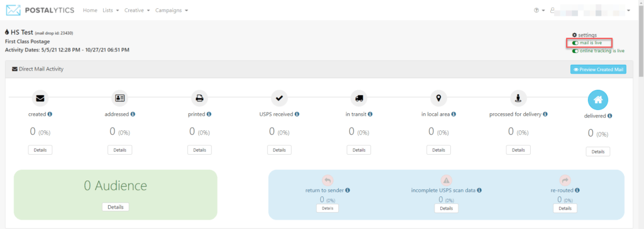Click the processed for delivery person icon

click(518, 98)
